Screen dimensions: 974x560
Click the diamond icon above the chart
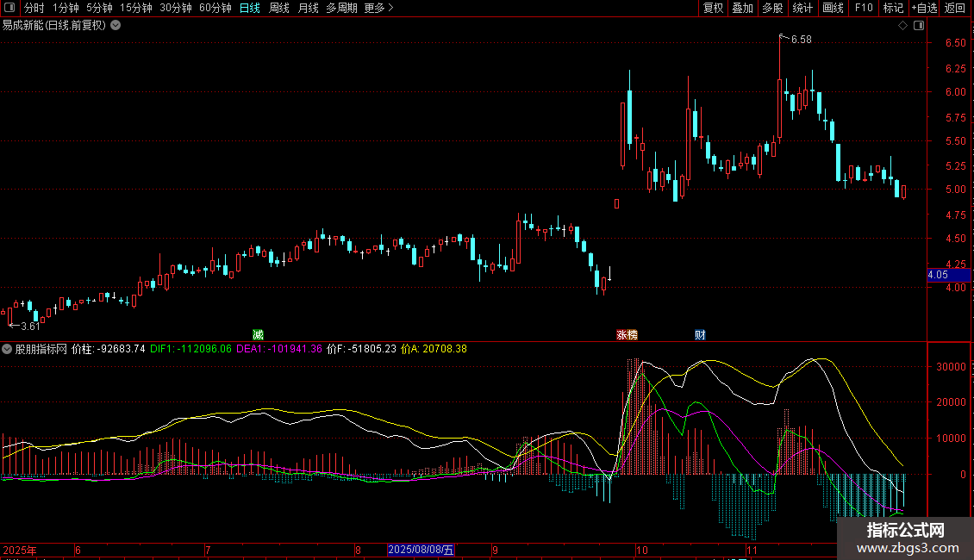tap(902, 26)
